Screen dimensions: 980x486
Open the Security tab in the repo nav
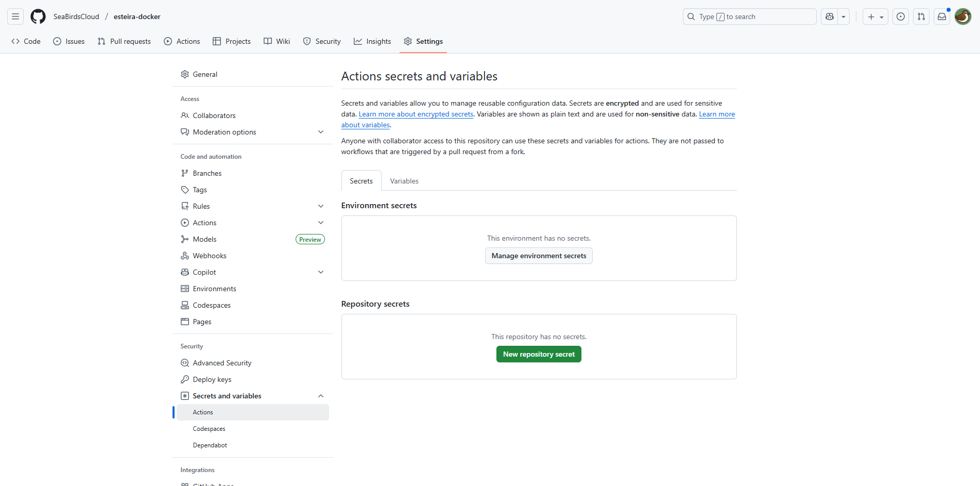click(x=322, y=41)
